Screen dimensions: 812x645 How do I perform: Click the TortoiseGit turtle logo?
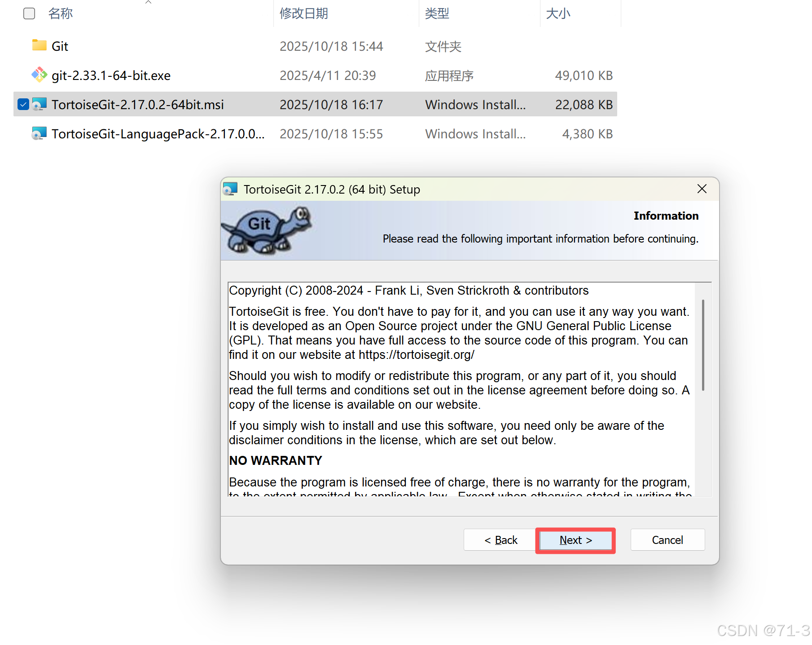267,230
